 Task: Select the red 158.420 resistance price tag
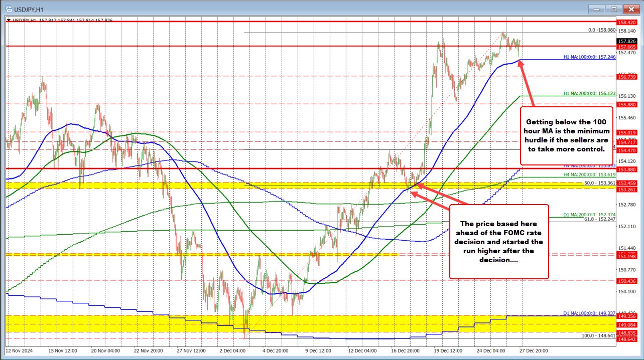pos(627,22)
